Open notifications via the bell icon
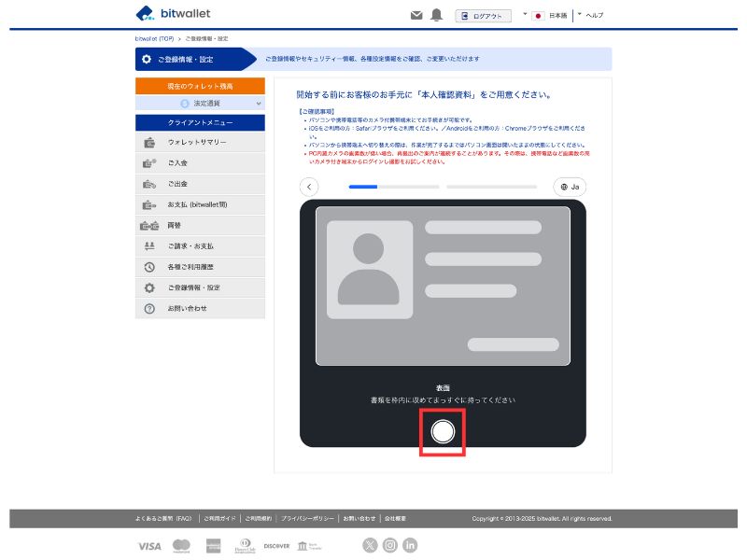The image size is (747, 560). pos(436,13)
